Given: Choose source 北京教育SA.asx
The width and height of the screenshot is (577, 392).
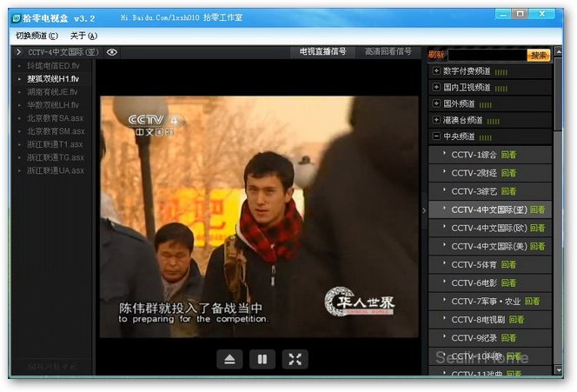Looking at the screenshot, I should 56,118.
